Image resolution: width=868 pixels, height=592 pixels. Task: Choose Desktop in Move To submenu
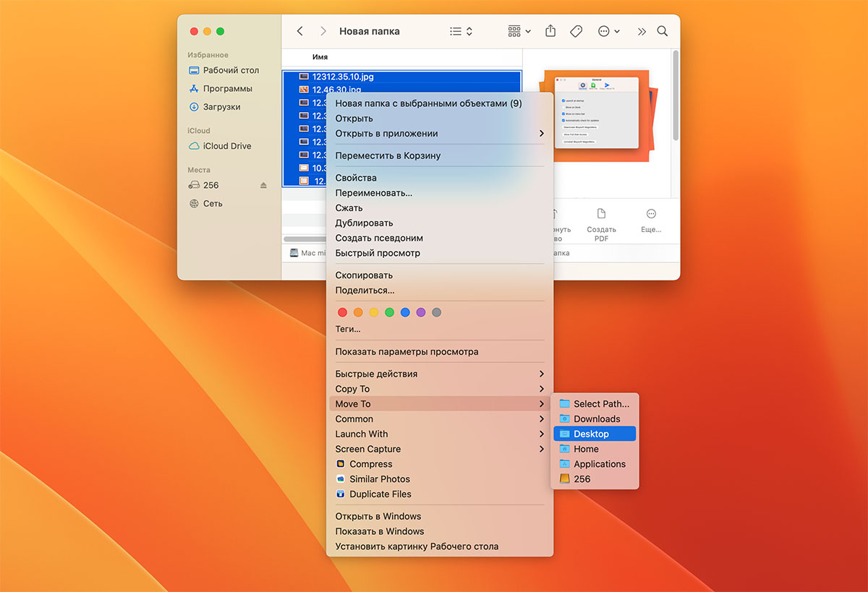coord(591,434)
